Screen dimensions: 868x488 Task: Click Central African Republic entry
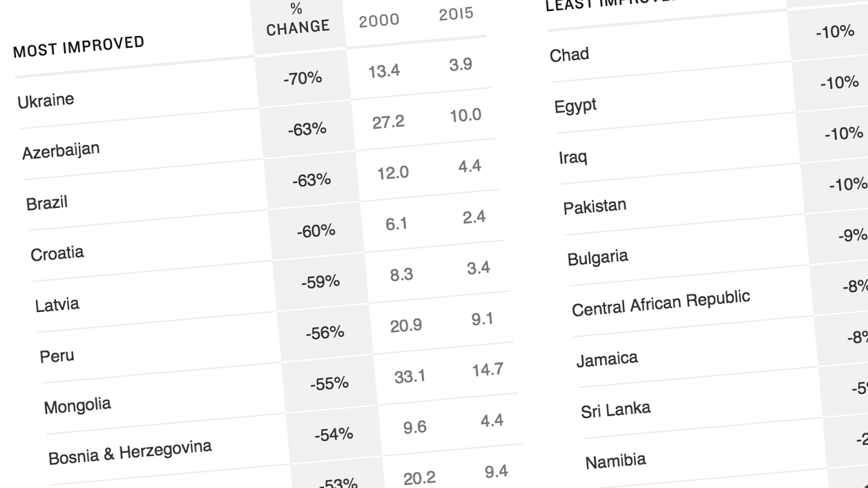[661, 303]
